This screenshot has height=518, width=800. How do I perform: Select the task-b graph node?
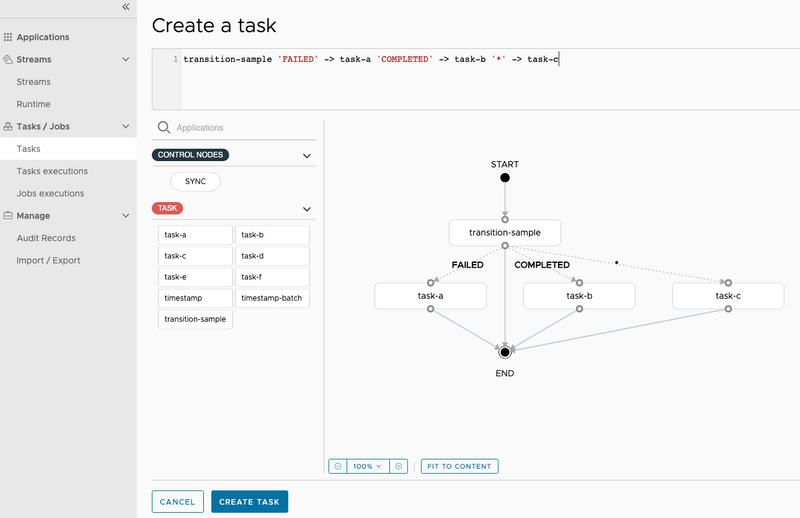(579, 296)
